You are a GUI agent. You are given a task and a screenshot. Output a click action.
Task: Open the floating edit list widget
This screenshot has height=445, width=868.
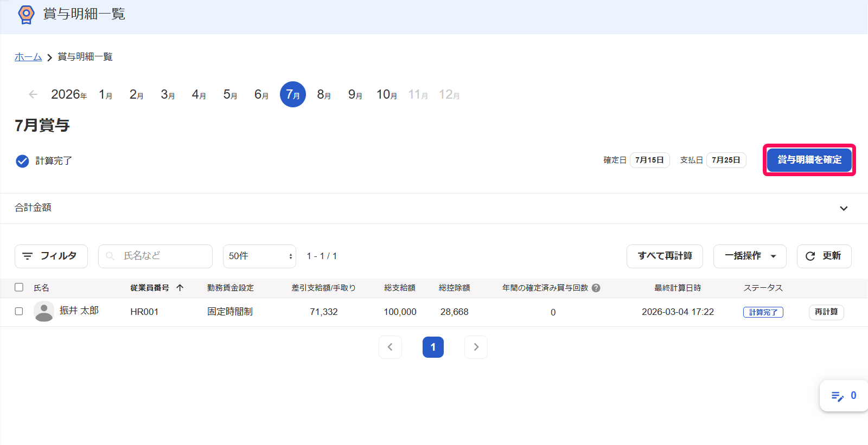[844, 396]
